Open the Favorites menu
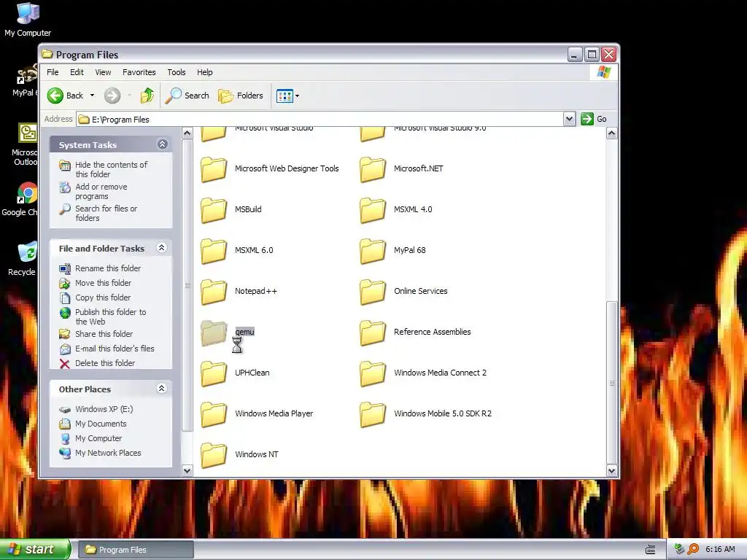The width and height of the screenshot is (747, 560). [x=139, y=72]
